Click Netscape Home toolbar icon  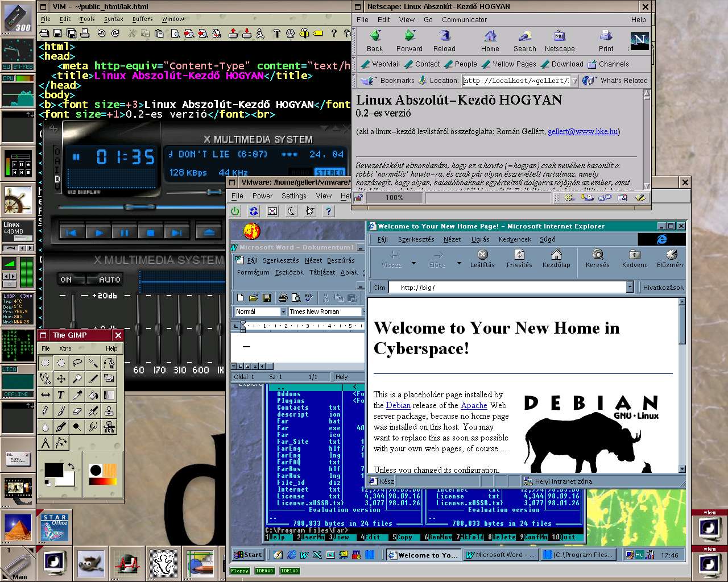click(x=490, y=41)
